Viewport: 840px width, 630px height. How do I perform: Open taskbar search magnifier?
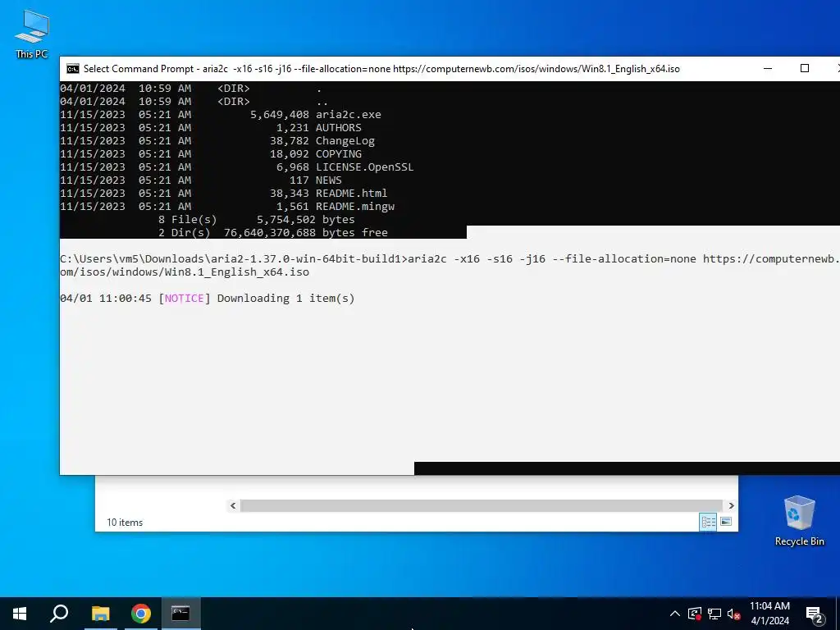pos(59,614)
